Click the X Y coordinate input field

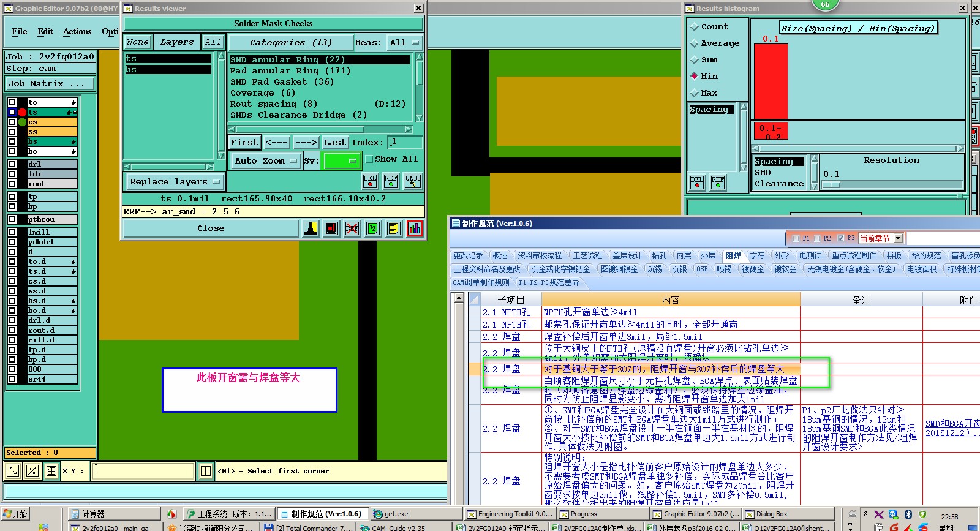[x=143, y=471]
